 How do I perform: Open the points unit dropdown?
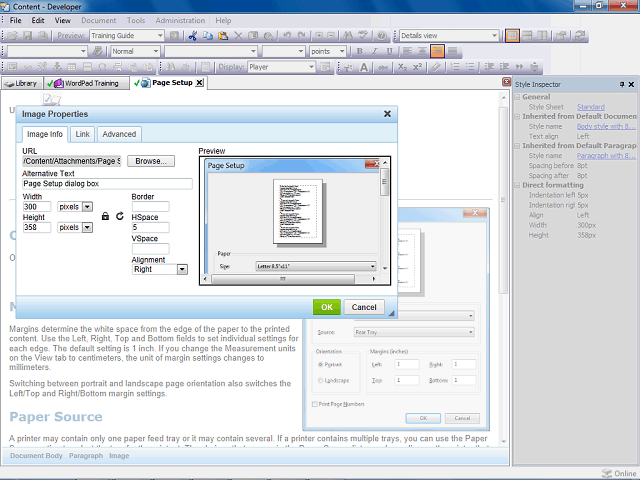(342, 51)
